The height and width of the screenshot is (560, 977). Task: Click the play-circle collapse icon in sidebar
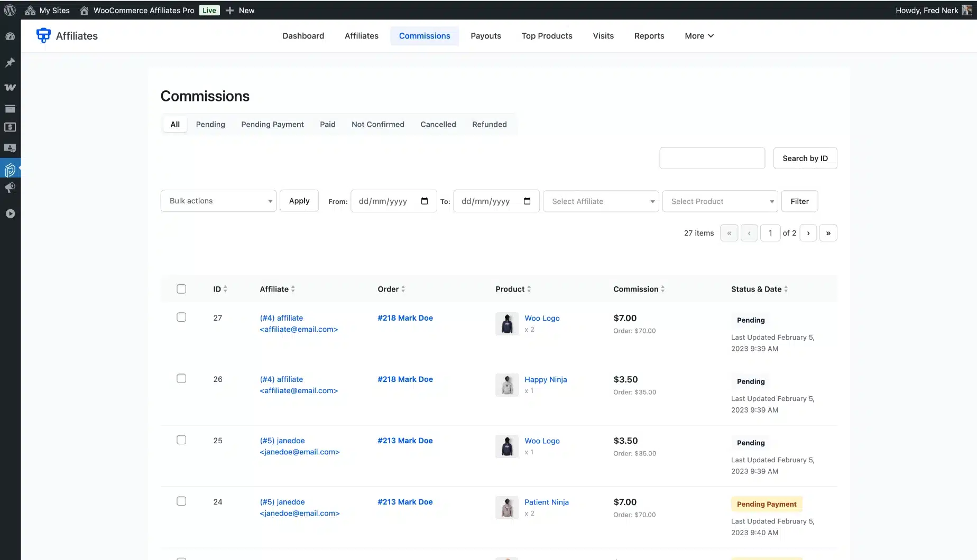pyautogui.click(x=10, y=214)
